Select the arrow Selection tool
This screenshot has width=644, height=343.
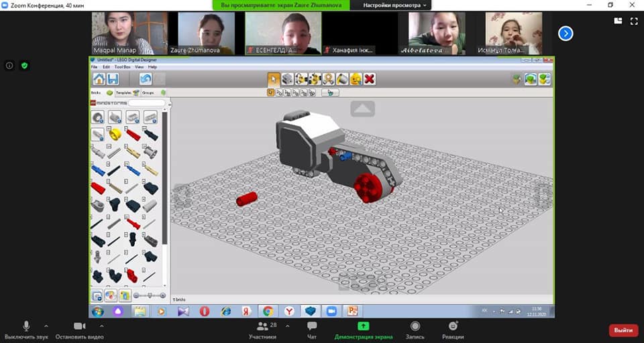pyautogui.click(x=274, y=79)
